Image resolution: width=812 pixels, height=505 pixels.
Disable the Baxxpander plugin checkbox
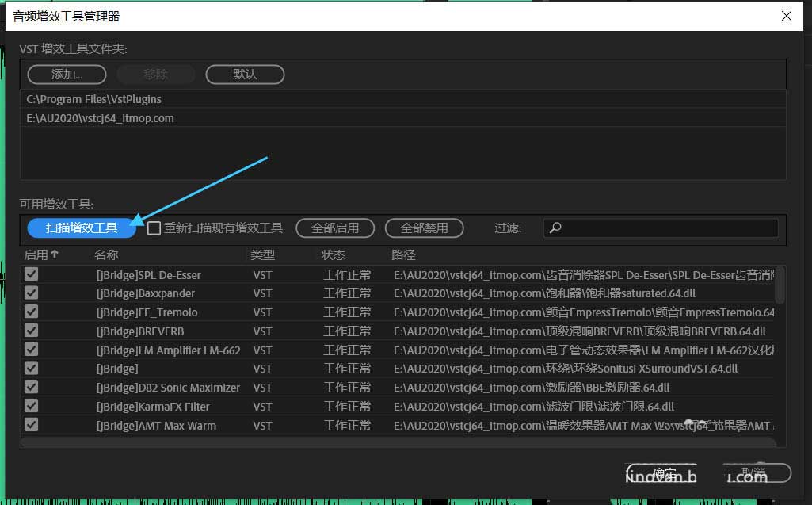click(32, 293)
